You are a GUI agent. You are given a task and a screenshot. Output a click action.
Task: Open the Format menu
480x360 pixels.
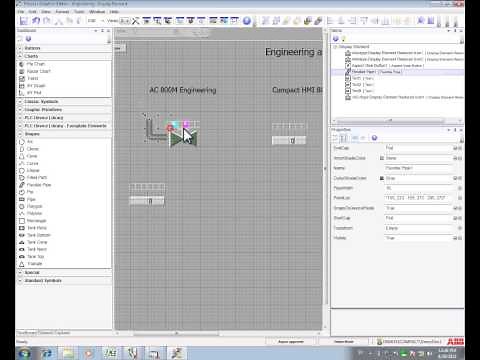pos(62,12)
